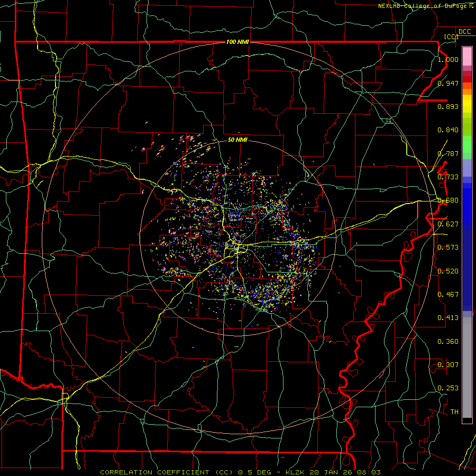The width and height of the screenshot is (476, 476).
Task: Click the 0.627 legend value
Action: [x=448, y=224]
